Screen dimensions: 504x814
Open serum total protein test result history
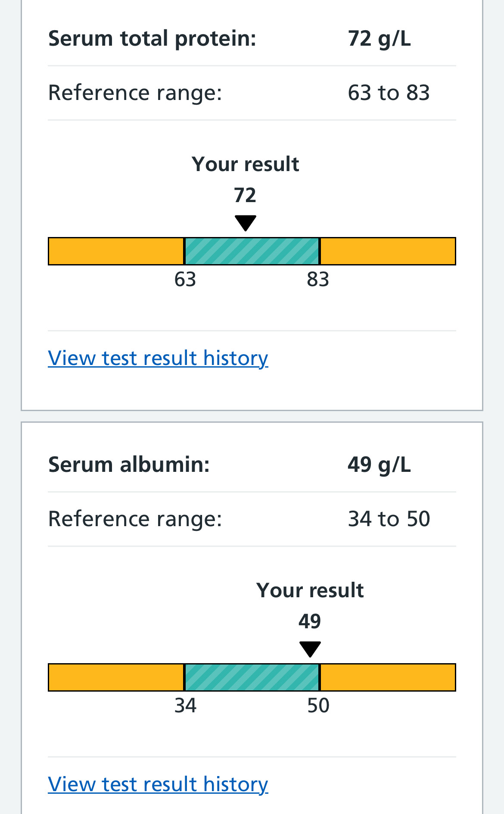tap(158, 358)
